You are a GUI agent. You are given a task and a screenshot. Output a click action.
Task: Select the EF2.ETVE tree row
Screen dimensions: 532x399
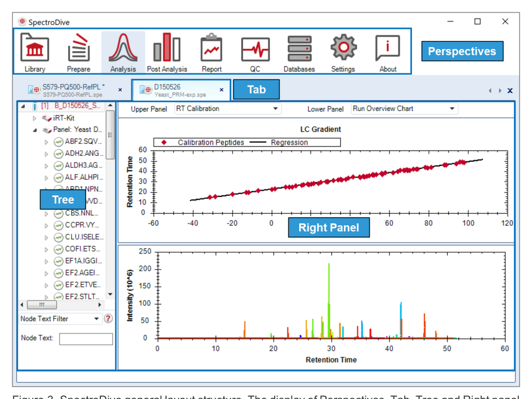point(73,285)
